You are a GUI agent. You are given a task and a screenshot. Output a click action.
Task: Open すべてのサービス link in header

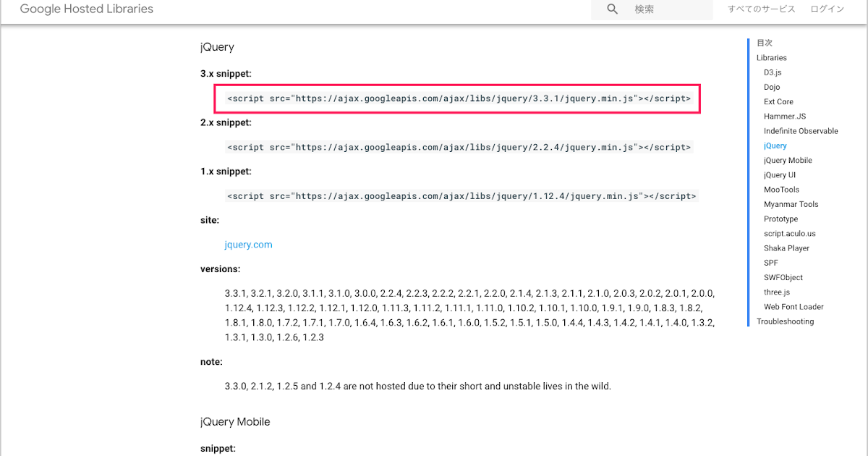(761, 9)
